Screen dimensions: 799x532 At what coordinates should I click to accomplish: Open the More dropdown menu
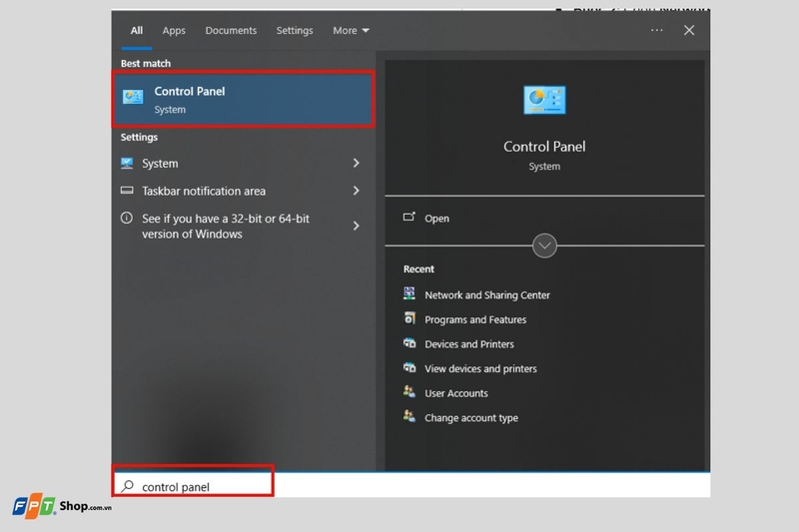(351, 31)
